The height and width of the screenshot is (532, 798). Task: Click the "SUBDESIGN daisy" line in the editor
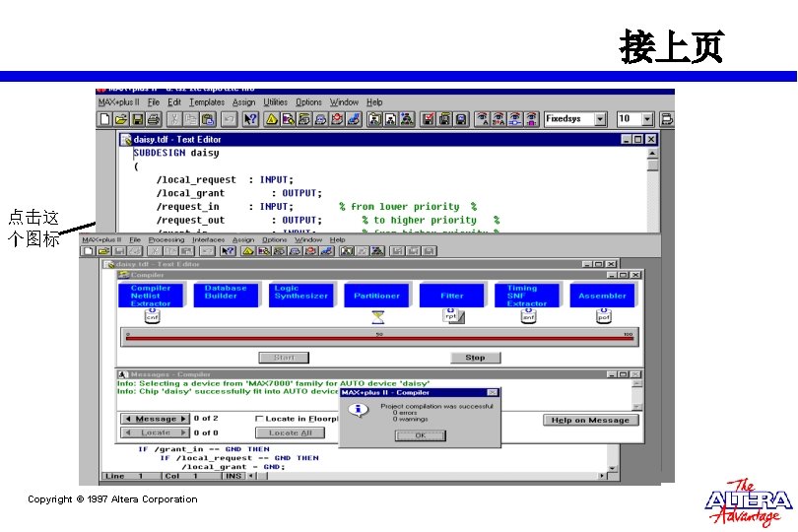pos(176,153)
